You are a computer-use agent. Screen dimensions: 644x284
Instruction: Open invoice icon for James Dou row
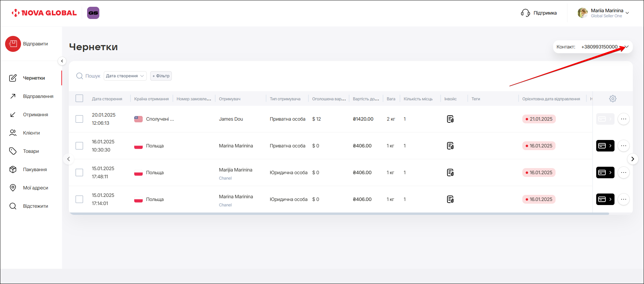(x=450, y=119)
